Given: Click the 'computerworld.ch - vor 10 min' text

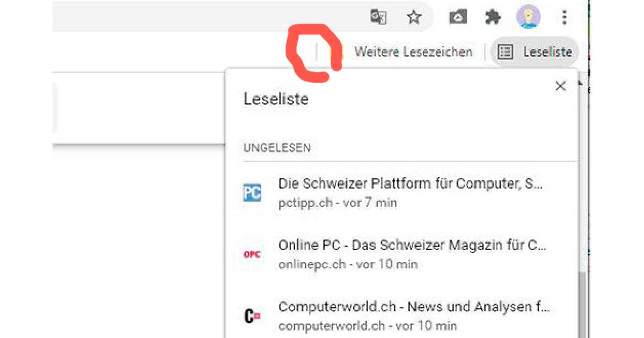Looking at the screenshot, I should (x=368, y=326).
